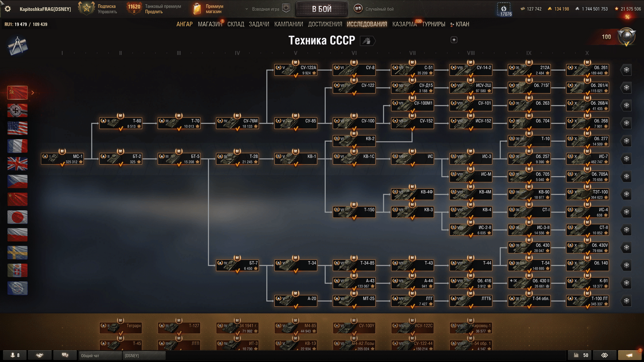Switch to the СКЛАД tab
This screenshot has width=644, height=362.
tap(236, 24)
